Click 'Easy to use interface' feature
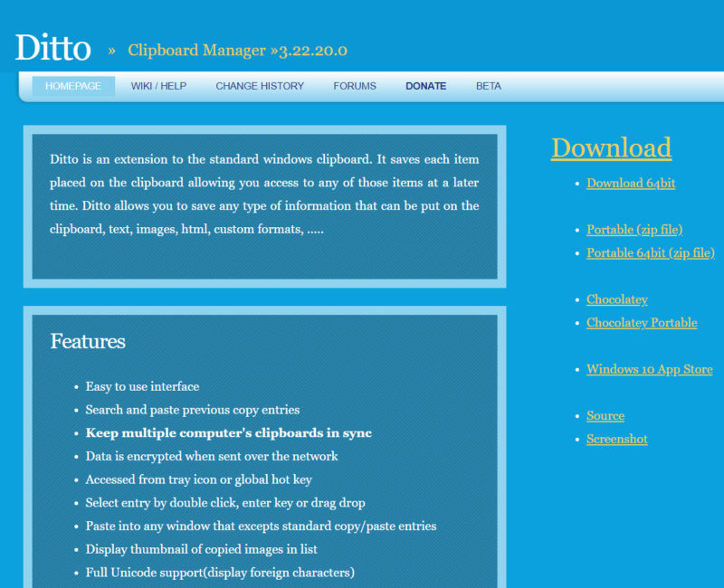724x588 pixels. tap(142, 386)
